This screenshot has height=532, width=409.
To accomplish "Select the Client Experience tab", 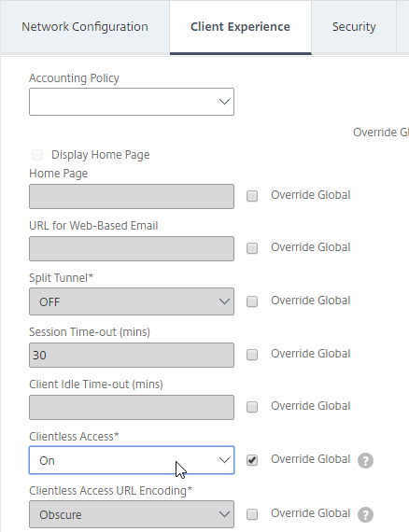I will [240, 27].
